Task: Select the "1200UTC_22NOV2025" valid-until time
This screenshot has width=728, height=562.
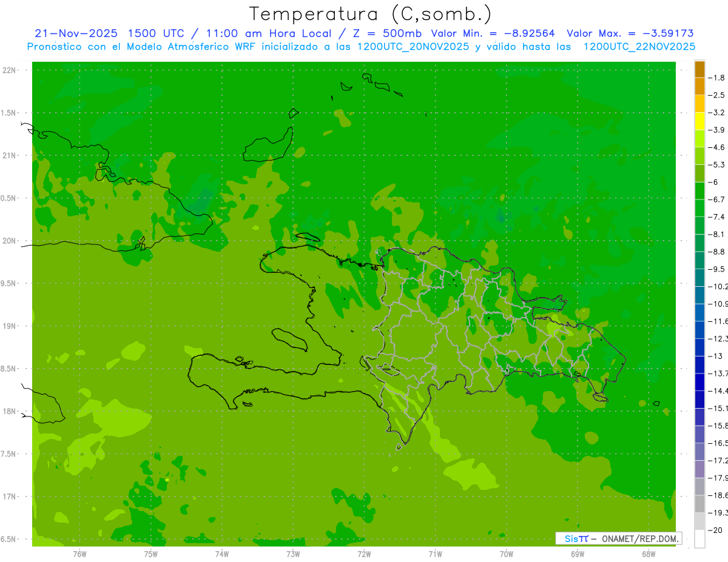Action: pyautogui.click(x=639, y=47)
